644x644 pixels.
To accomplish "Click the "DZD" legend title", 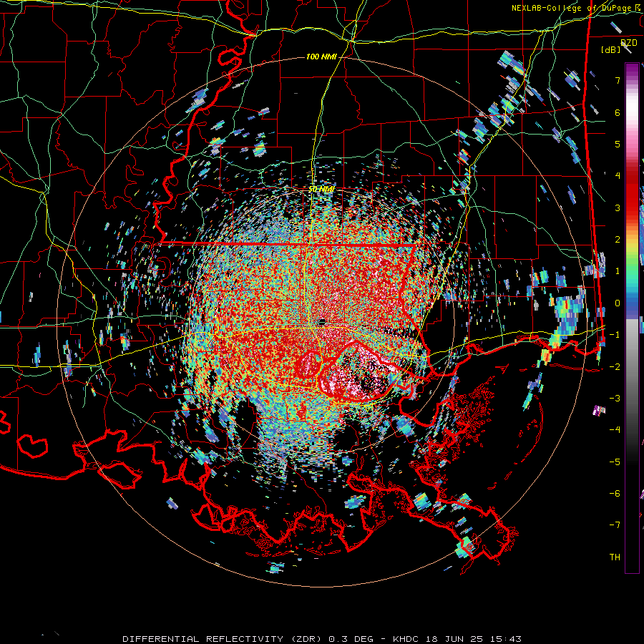I will [x=629, y=43].
